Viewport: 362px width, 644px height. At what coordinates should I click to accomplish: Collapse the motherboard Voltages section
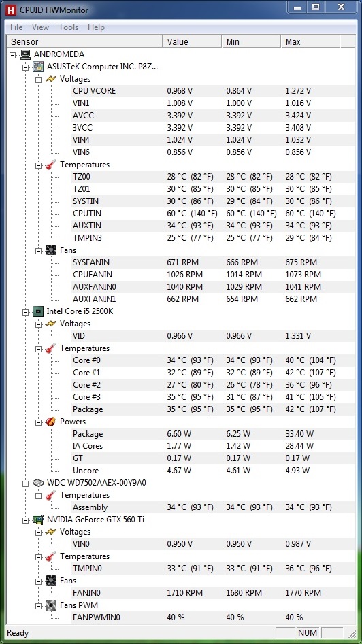click(38, 80)
